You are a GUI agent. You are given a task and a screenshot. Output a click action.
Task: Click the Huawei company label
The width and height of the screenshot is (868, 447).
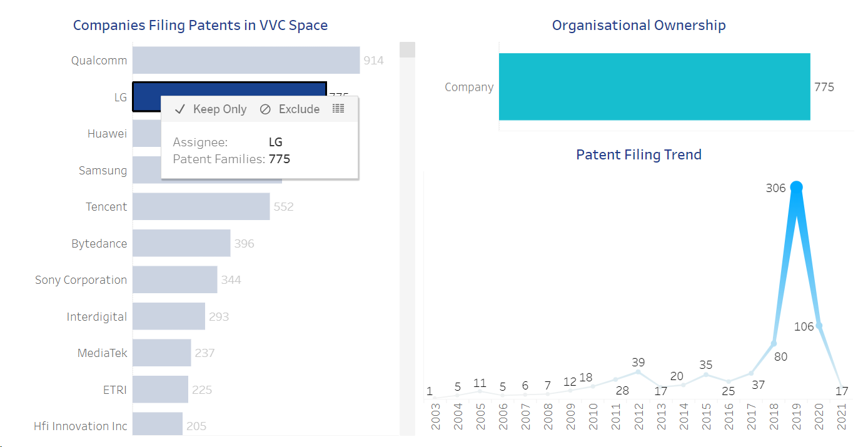[x=108, y=134]
